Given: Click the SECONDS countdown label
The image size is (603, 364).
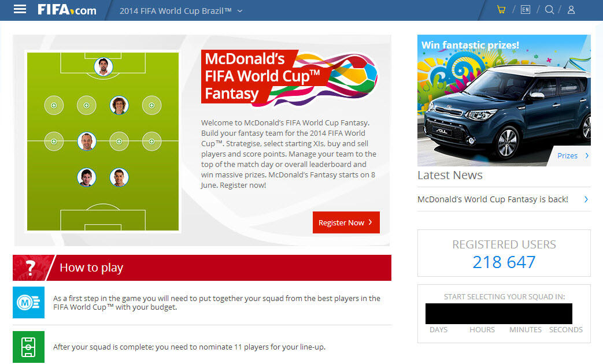Looking at the screenshot, I should coord(565,330).
